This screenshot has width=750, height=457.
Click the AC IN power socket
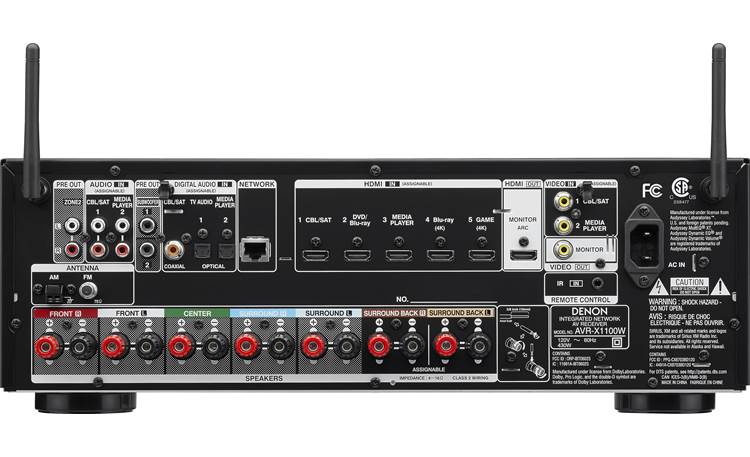tap(644, 245)
